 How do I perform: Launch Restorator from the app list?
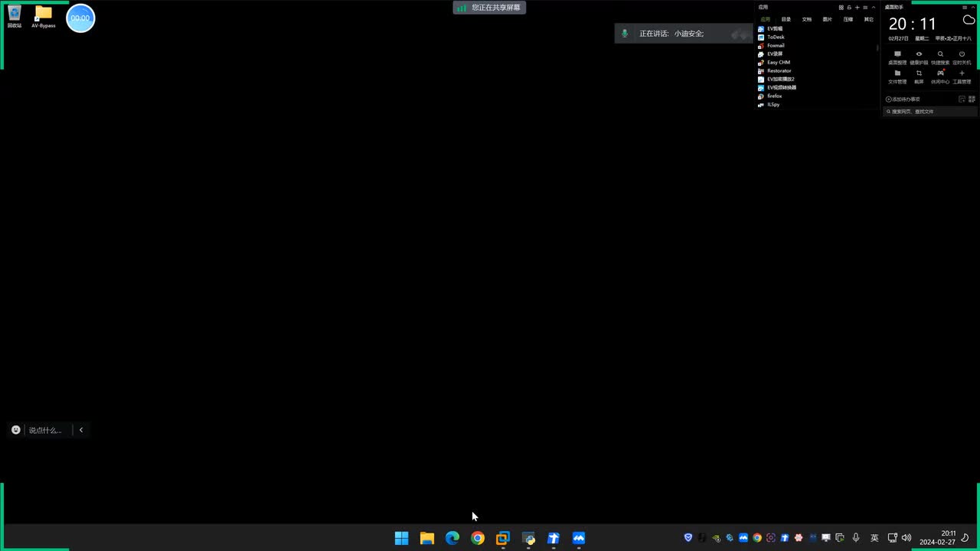click(x=774, y=70)
